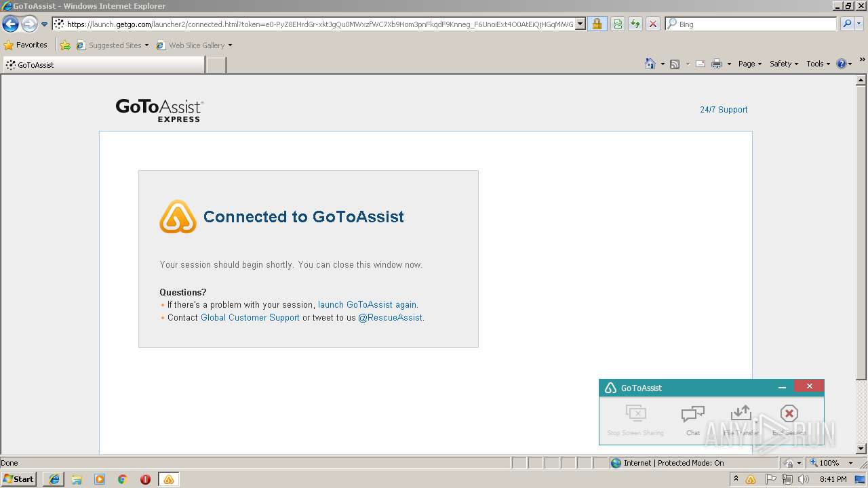Open Google Chrome from taskbar

click(x=122, y=479)
